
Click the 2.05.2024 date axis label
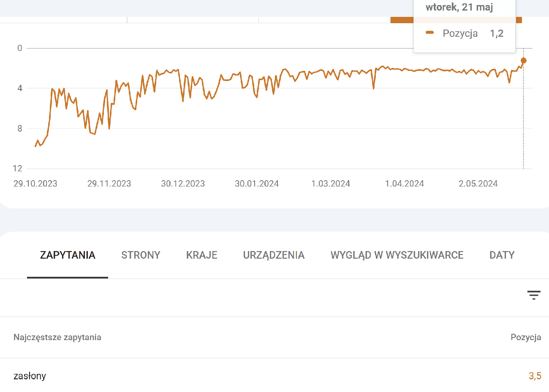tap(478, 184)
